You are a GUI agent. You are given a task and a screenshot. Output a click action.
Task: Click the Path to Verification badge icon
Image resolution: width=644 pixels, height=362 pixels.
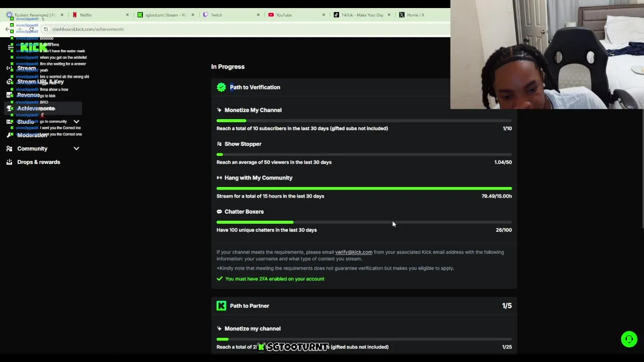pos(221,87)
